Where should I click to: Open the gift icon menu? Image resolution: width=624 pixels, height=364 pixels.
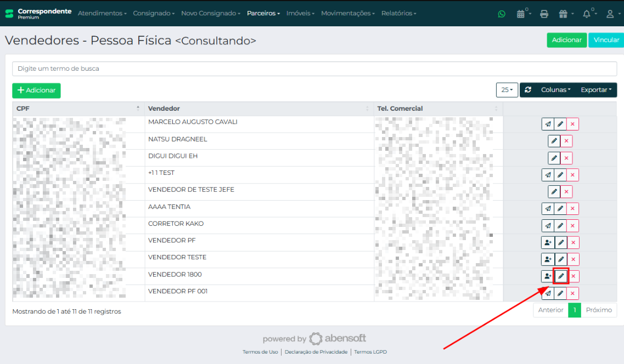pos(565,14)
